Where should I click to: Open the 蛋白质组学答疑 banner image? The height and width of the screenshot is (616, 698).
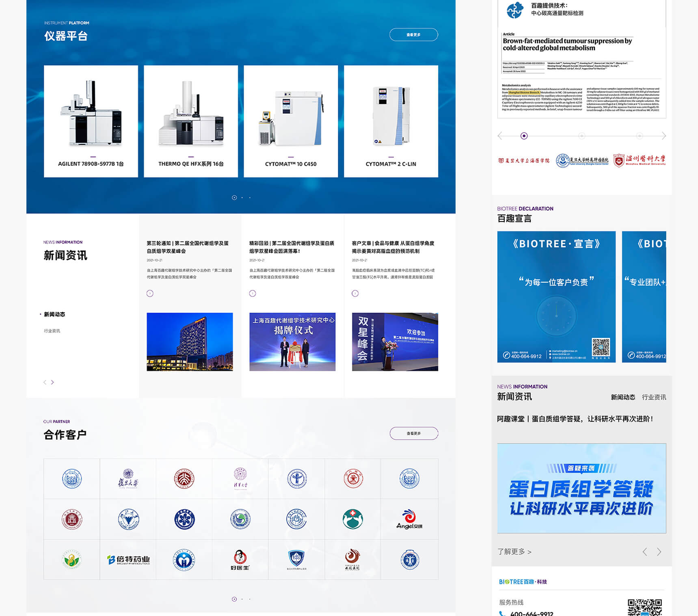581,488
